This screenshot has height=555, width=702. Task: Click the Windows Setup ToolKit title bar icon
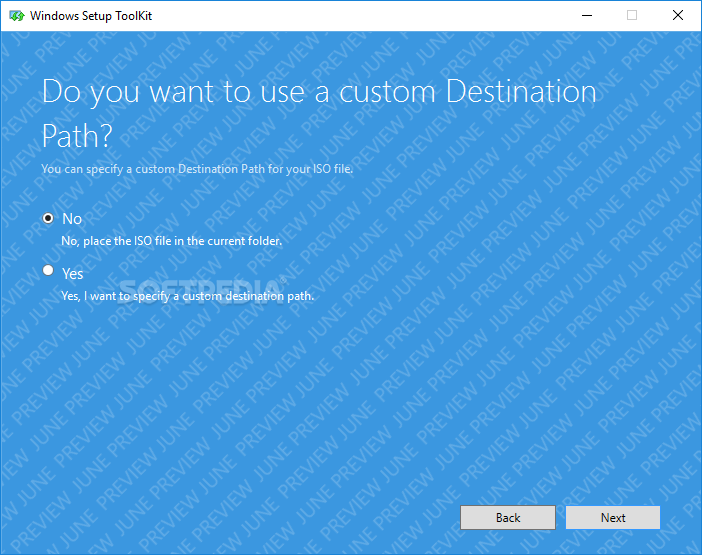coord(17,16)
